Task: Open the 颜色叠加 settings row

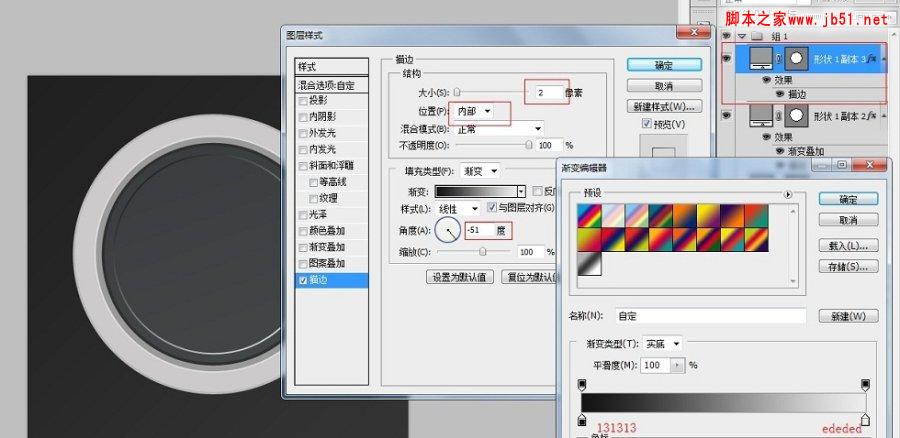Action: 331,231
